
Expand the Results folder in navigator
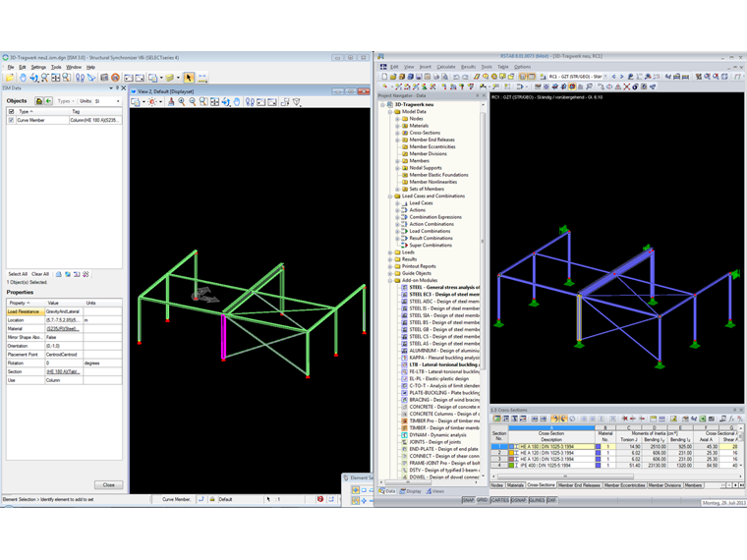pos(389,259)
